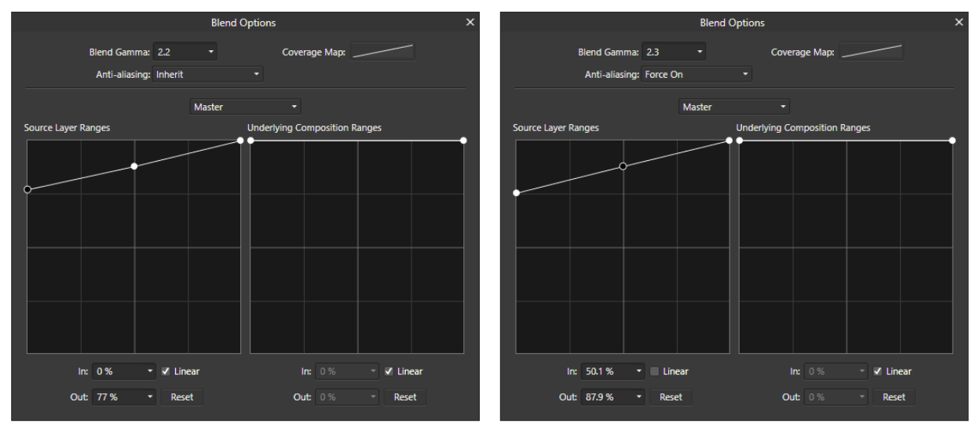Select the left endpoint node in left Underlying Composition Ranges
Viewport: 980px width, 431px height.
pyautogui.click(x=250, y=141)
